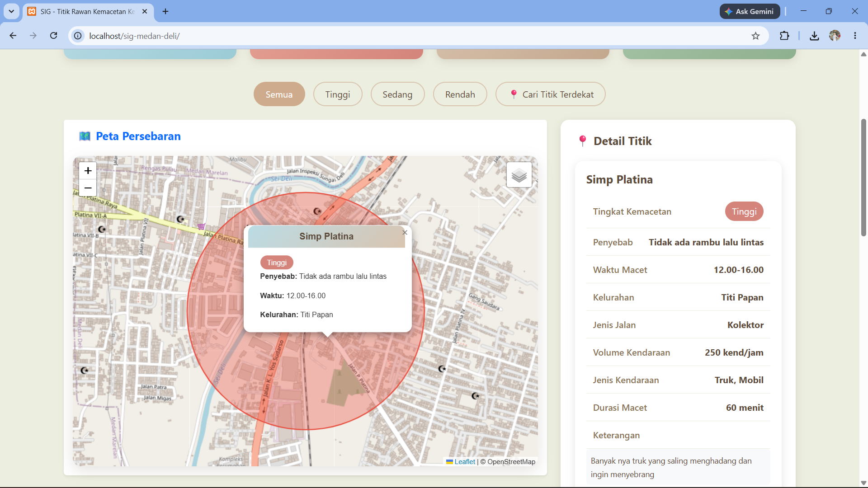Open Chrome three-dot menu
Viewport: 868px width, 488px height.
pos(855,36)
